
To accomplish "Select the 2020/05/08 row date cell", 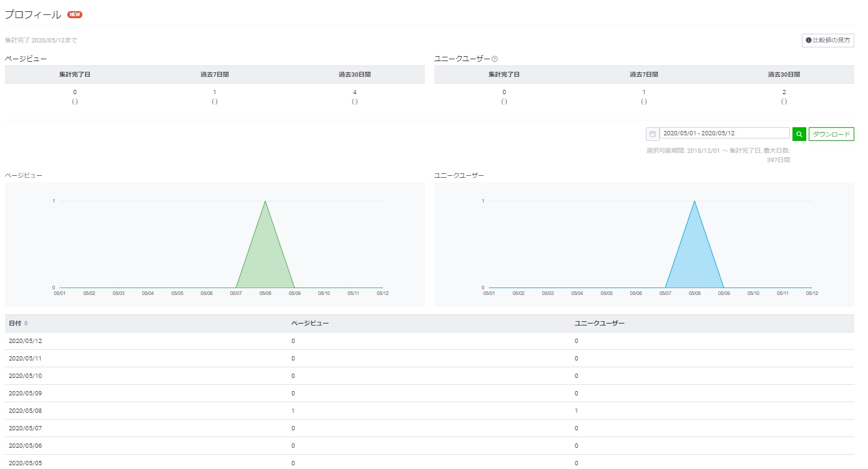I will 25,411.
